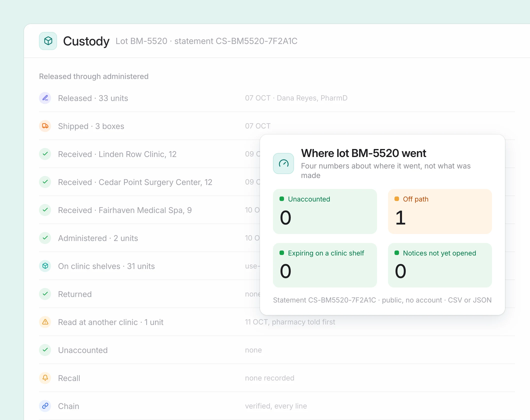The image size is (530, 420).
Task: Click the link icon beside Chain
Action: coord(45,406)
